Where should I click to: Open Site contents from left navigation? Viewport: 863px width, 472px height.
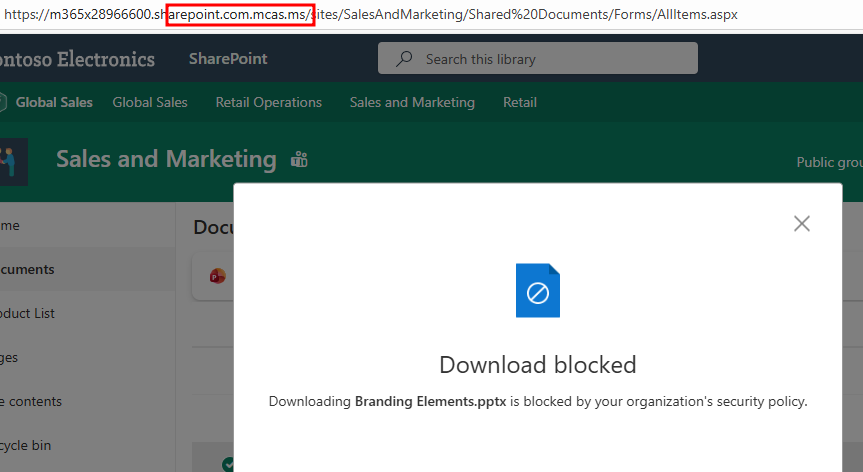31,401
